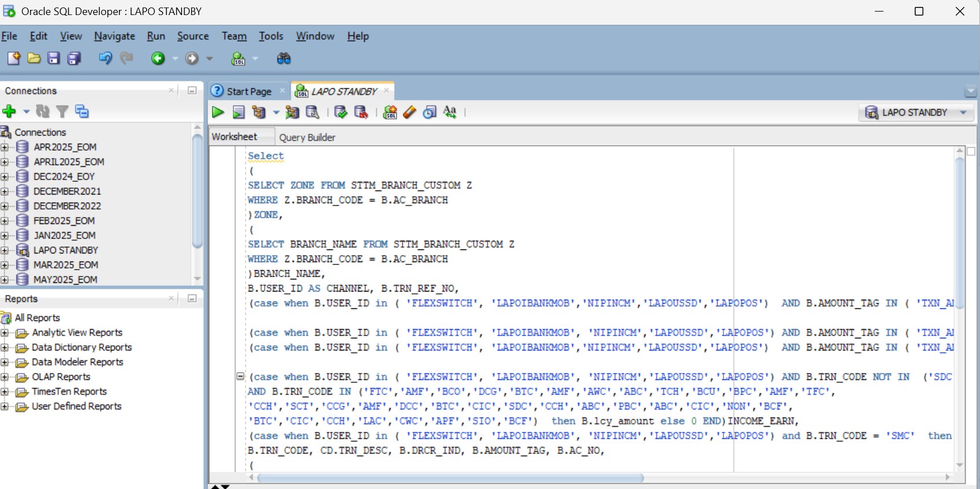Open the Navigate menu
The image size is (980, 489).
coord(114,36)
